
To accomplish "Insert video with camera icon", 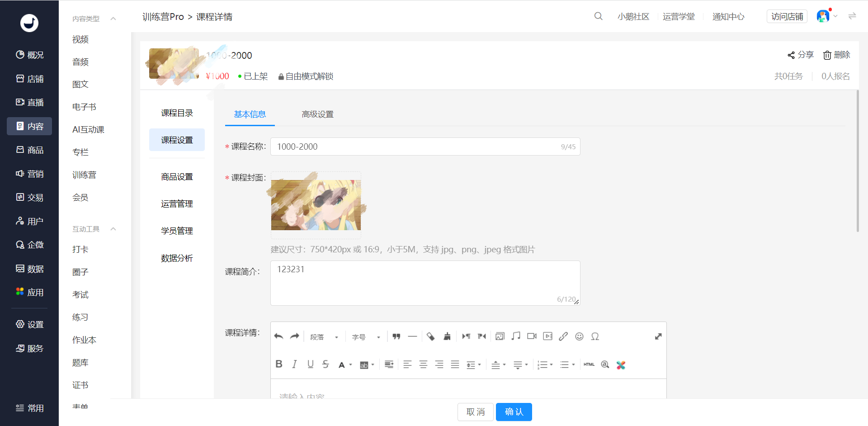I will 532,336.
